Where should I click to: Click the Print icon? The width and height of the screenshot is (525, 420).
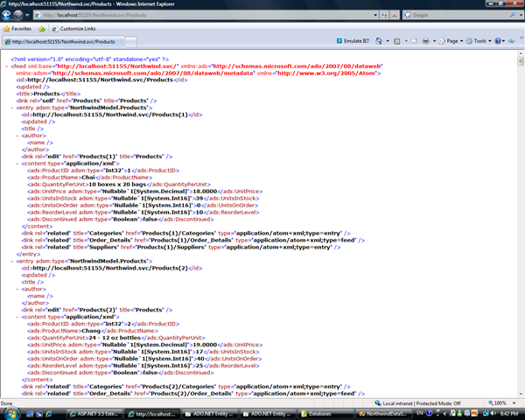click(x=425, y=41)
